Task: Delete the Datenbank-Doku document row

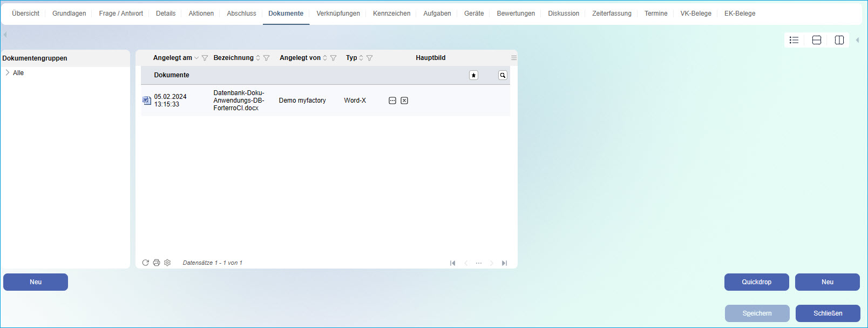Action: click(x=404, y=101)
